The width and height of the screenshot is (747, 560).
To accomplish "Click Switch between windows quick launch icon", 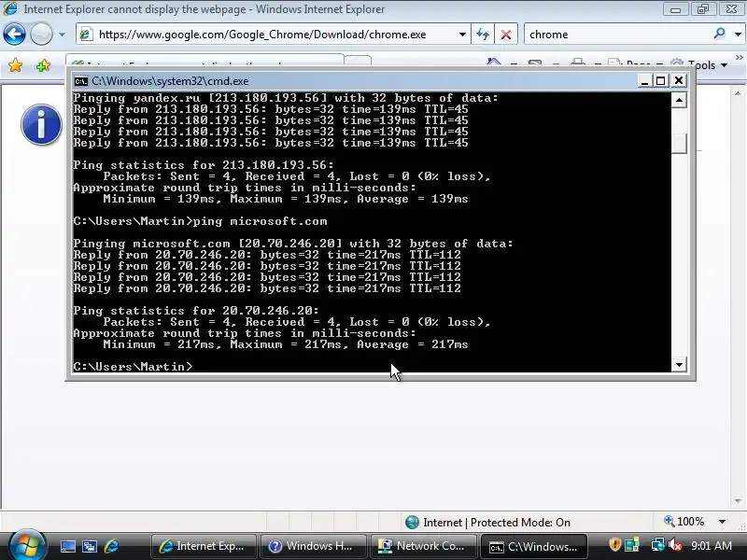I will pyautogui.click(x=89, y=546).
